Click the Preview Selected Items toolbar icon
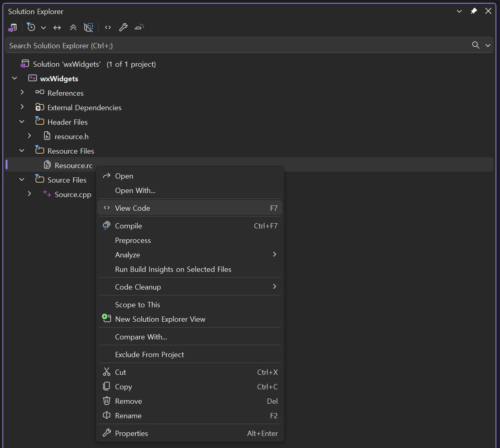500x448 pixels. coord(139,27)
